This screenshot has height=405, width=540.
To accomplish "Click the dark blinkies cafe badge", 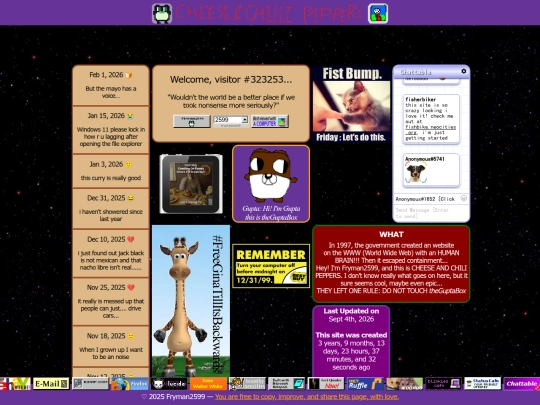I will click(444, 384).
